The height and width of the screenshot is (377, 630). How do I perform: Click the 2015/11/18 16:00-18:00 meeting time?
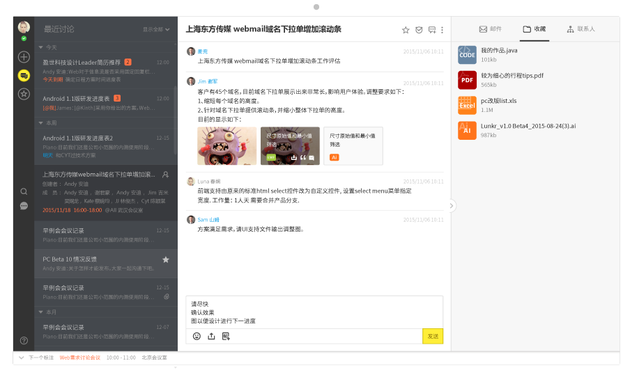pyautogui.click(x=72, y=210)
